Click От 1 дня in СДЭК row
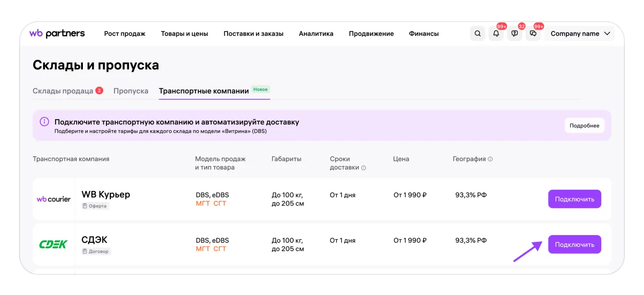Image resolution: width=644 pixels, height=295 pixels. (343, 240)
